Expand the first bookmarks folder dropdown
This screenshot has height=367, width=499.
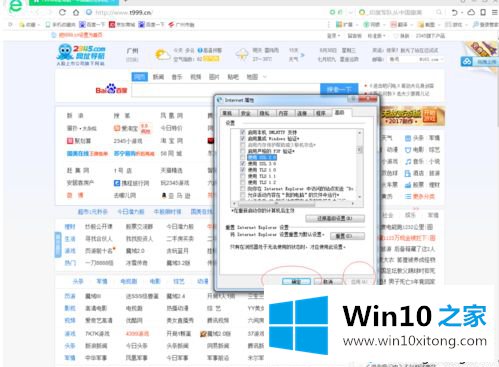[38, 25]
